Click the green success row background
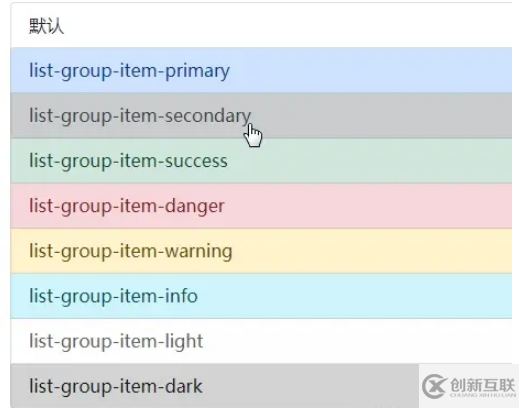The height and width of the screenshot is (408, 519). (367, 161)
